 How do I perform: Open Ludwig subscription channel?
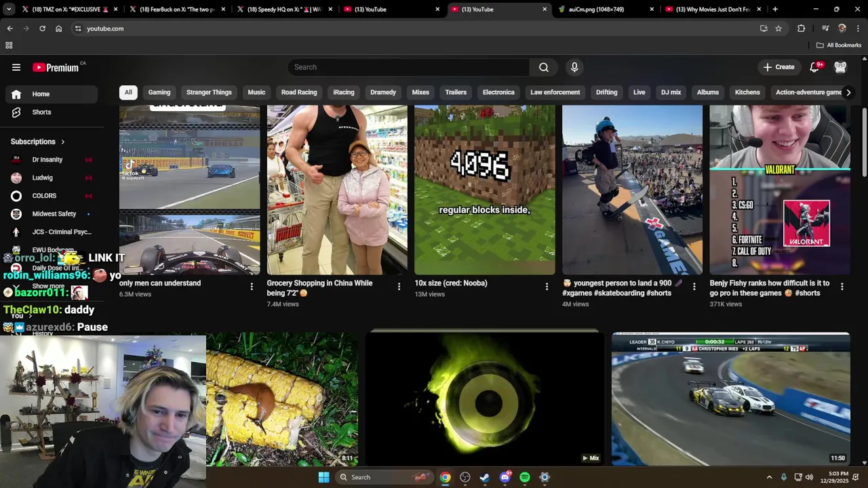click(52, 178)
